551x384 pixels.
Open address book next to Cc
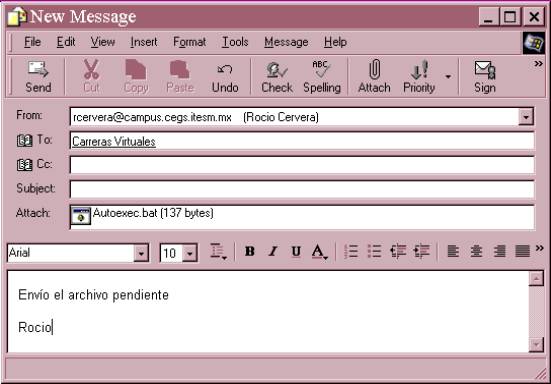click(24, 164)
